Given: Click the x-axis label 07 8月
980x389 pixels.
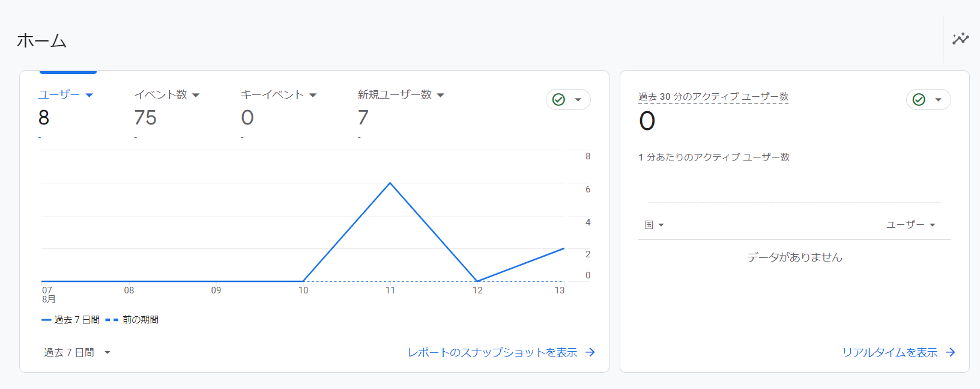Looking at the screenshot, I should 48,295.
